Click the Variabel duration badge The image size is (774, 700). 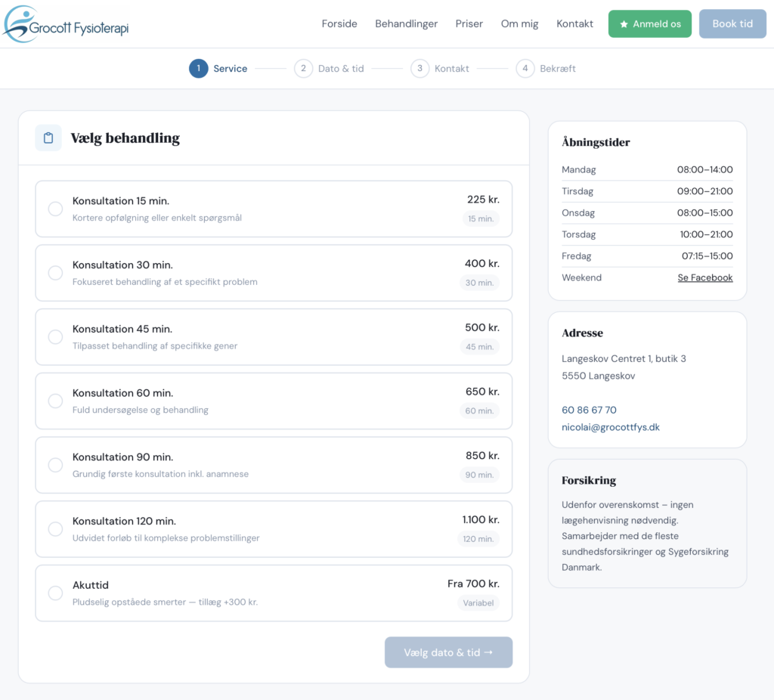[x=478, y=602]
